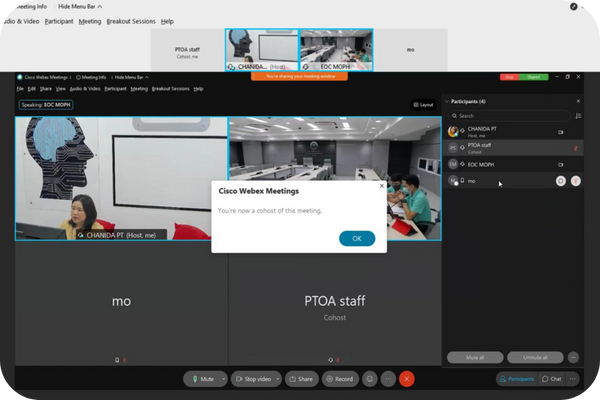Click PTOA staff thumbnail in top strip

188,50
